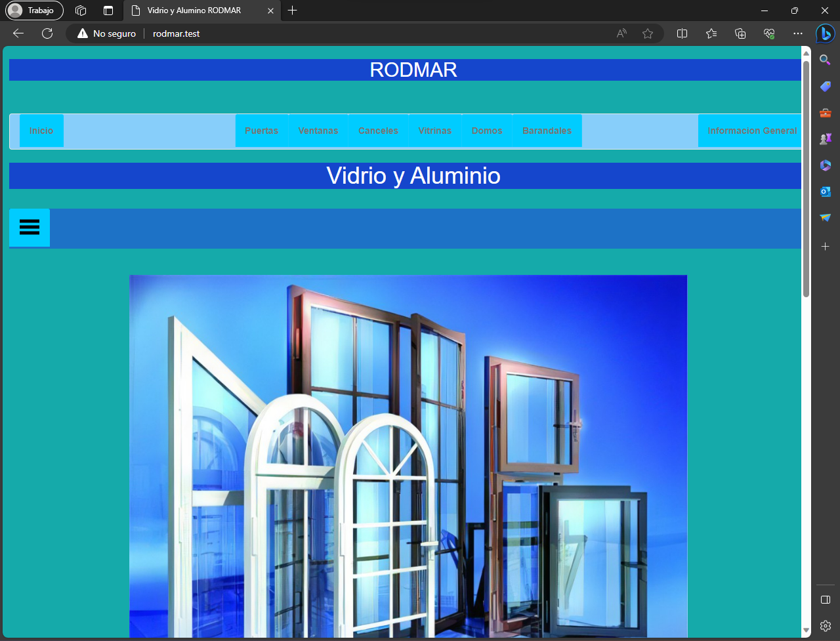The height and width of the screenshot is (641, 840).
Task: Open the Outlook icon in the sidebar
Action: [826, 191]
